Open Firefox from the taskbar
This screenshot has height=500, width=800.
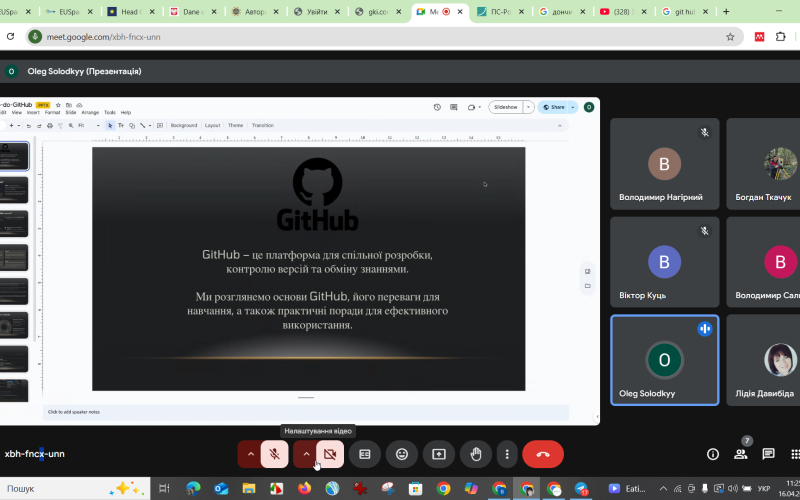click(x=305, y=488)
